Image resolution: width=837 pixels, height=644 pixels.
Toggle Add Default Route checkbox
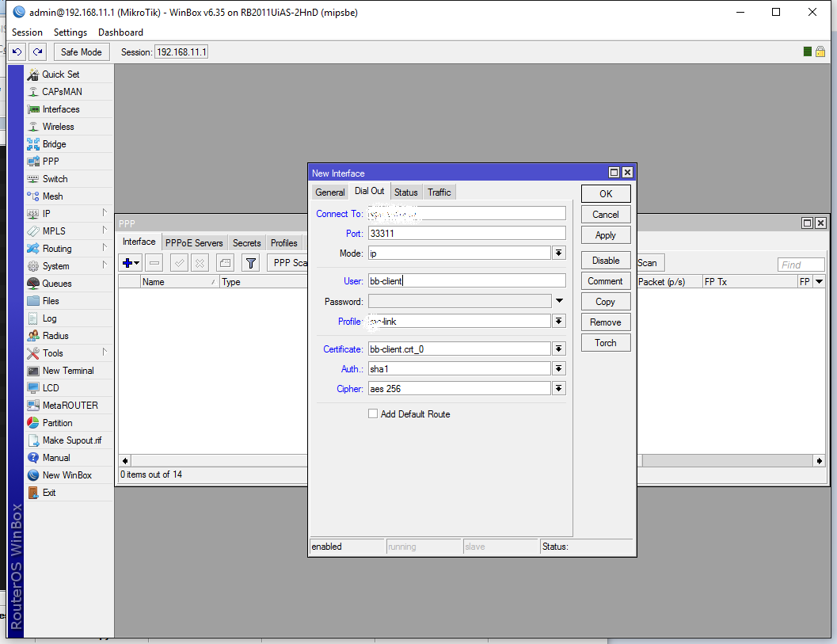click(373, 413)
